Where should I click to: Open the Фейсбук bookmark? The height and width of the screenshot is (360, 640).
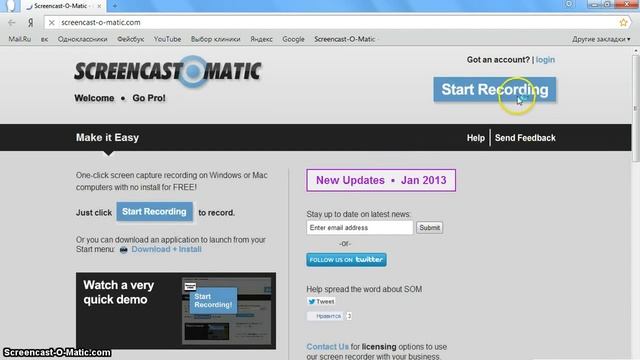(131, 39)
